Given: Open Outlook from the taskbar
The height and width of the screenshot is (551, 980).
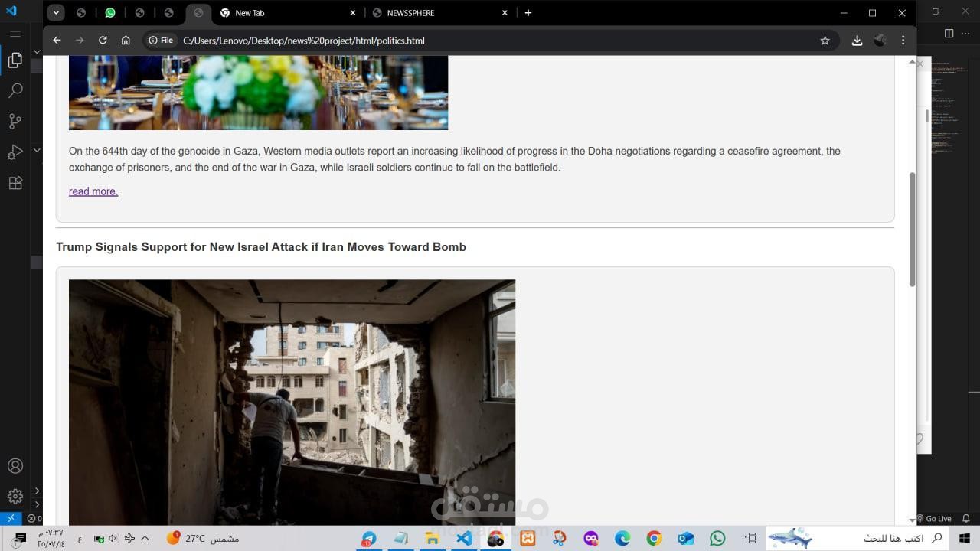Looking at the screenshot, I should (x=686, y=539).
